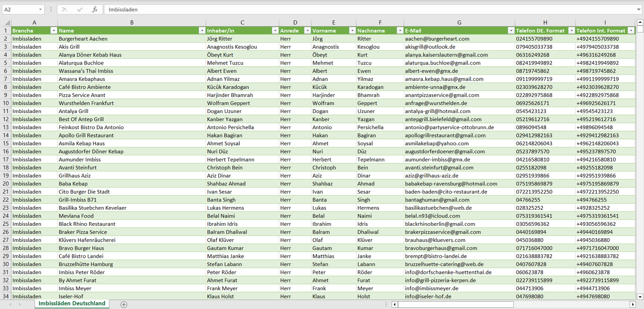Click the Insert Function fx icon

pos(94,9)
